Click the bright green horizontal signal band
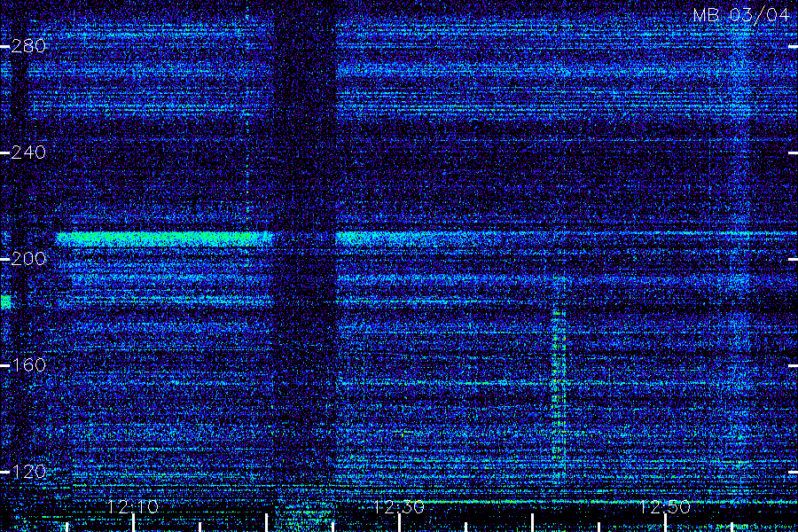 164,239
